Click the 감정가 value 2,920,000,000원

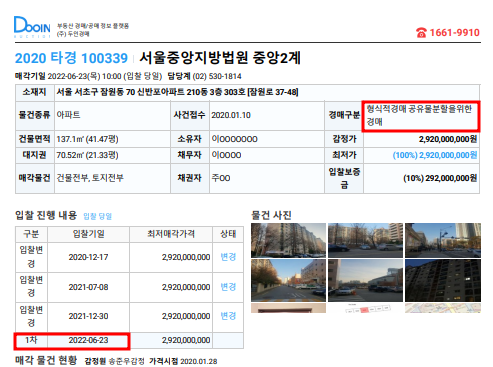(x=448, y=139)
